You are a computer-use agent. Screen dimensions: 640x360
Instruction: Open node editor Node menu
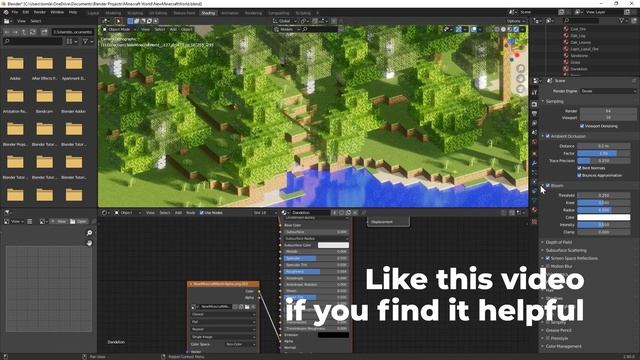pyautogui.click(x=191, y=213)
